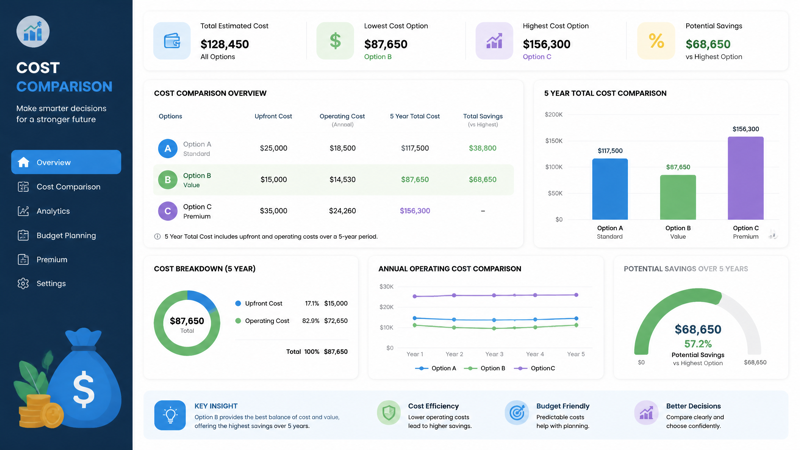Select the Option B row in the overview table

[x=333, y=180]
